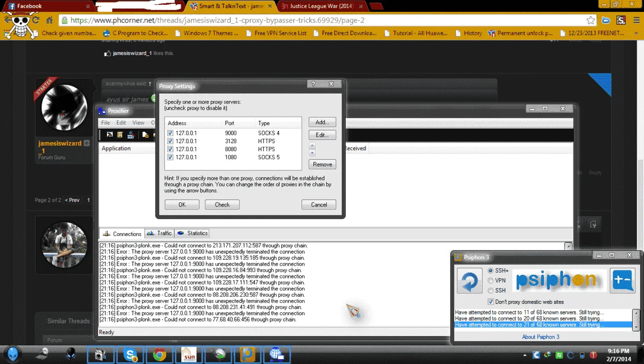Open Google Chrome from the taskbar
The image size is (644, 364).
159,354
